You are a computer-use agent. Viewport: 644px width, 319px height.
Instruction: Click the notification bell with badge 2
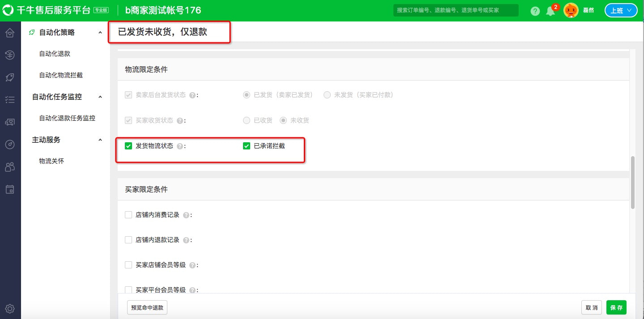pos(550,11)
